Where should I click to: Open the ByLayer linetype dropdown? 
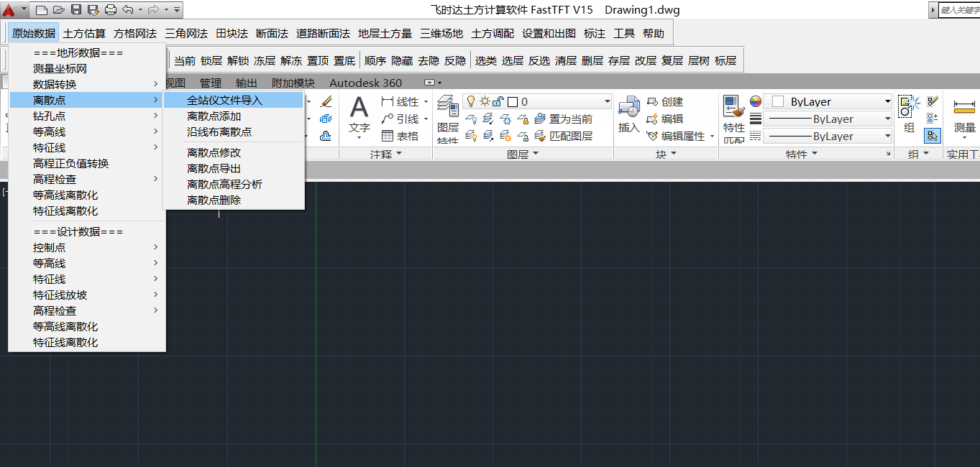(887, 136)
